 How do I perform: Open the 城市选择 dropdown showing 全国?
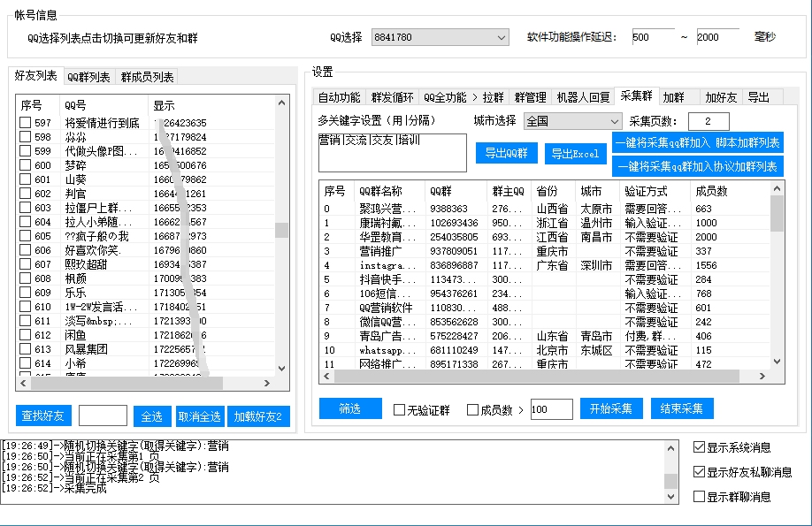(572, 121)
